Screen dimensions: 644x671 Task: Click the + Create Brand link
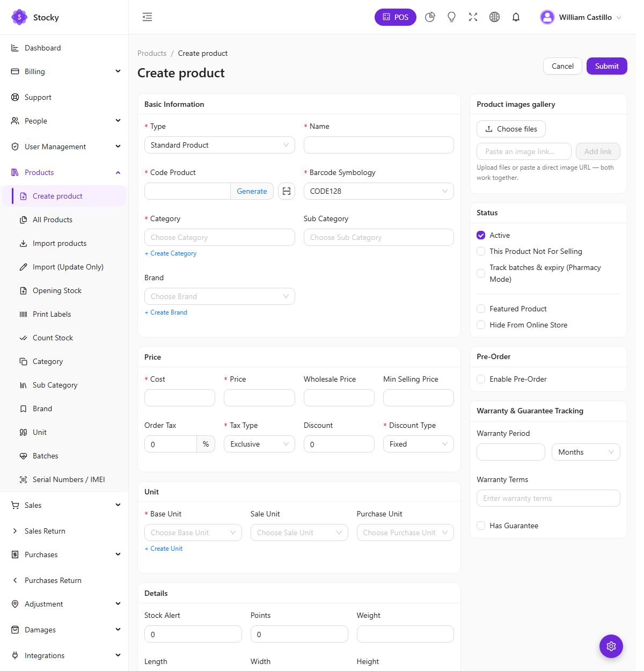[x=166, y=312]
